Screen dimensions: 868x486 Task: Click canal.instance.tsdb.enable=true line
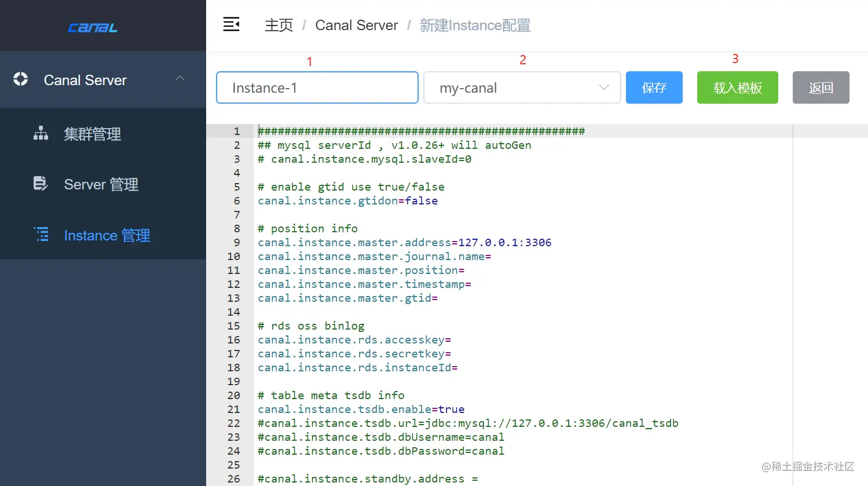click(361, 409)
